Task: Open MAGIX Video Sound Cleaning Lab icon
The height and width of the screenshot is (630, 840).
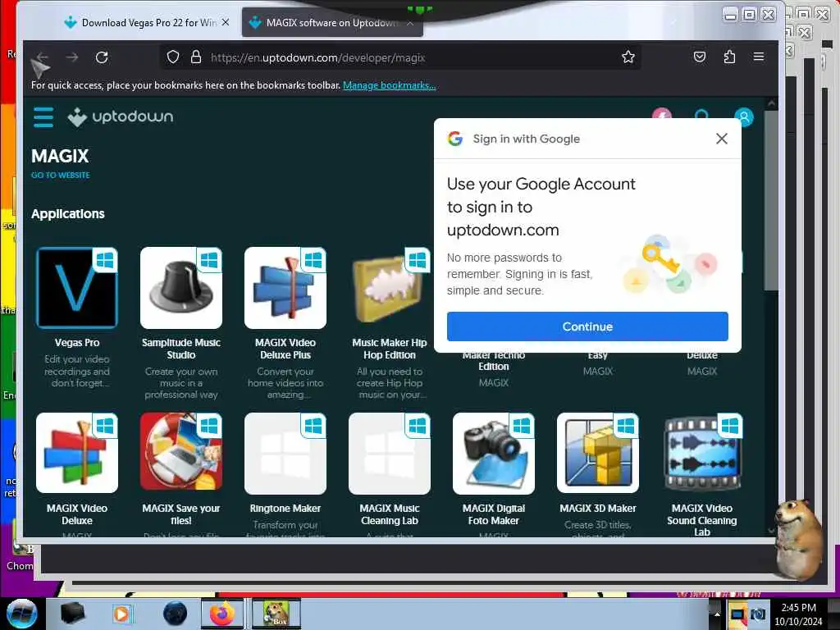Action: pos(702,453)
